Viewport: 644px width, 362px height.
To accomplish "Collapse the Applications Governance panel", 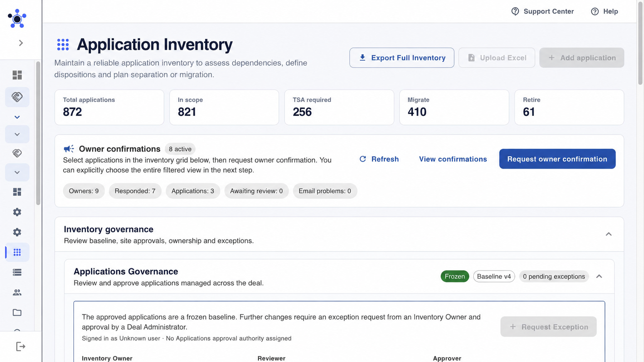I will click(x=599, y=276).
